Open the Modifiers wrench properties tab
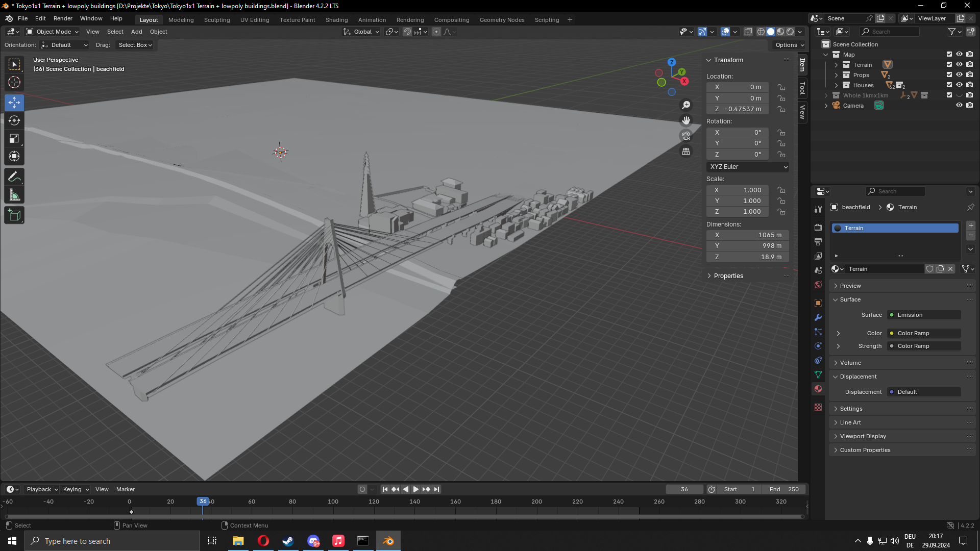The height and width of the screenshot is (551, 980). [x=818, y=317]
